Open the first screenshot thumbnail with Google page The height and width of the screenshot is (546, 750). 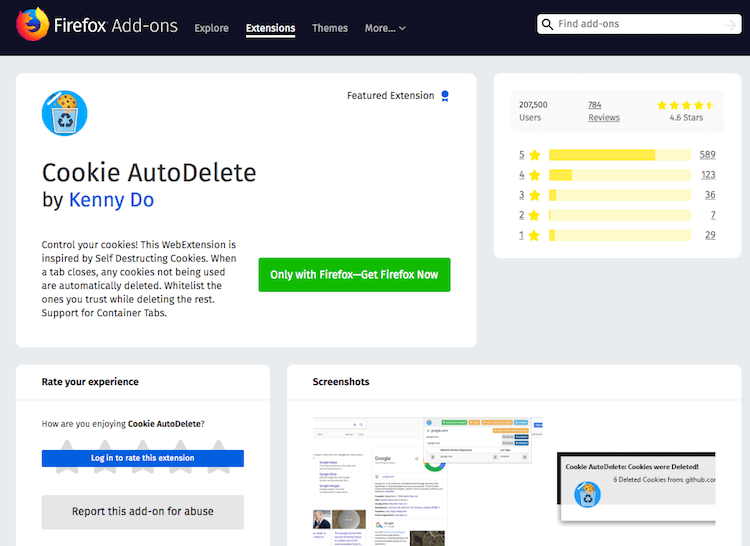(x=428, y=481)
